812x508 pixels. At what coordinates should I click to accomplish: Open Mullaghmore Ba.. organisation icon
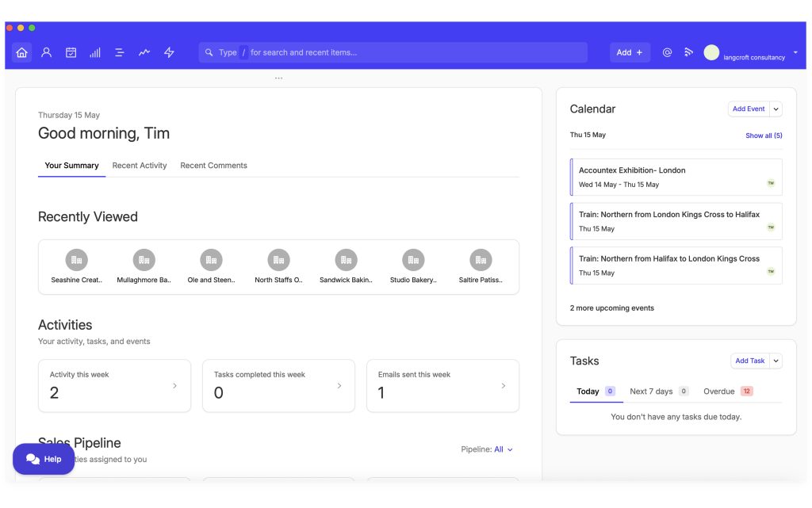point(144,260)
